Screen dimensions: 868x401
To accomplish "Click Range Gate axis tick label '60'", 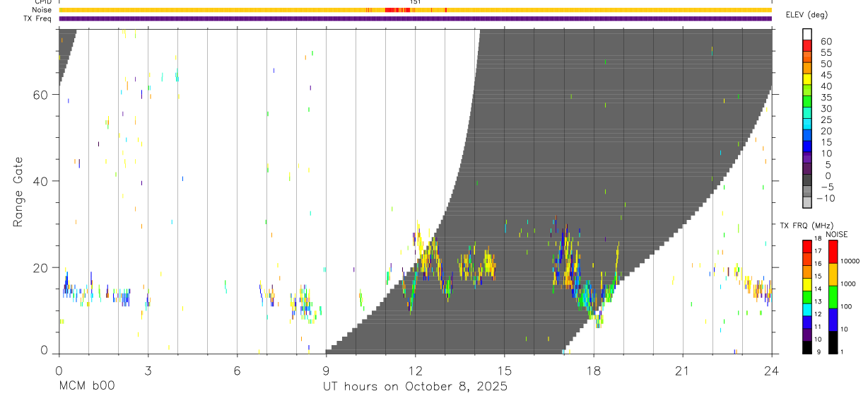I will click(x=41, y=95).
